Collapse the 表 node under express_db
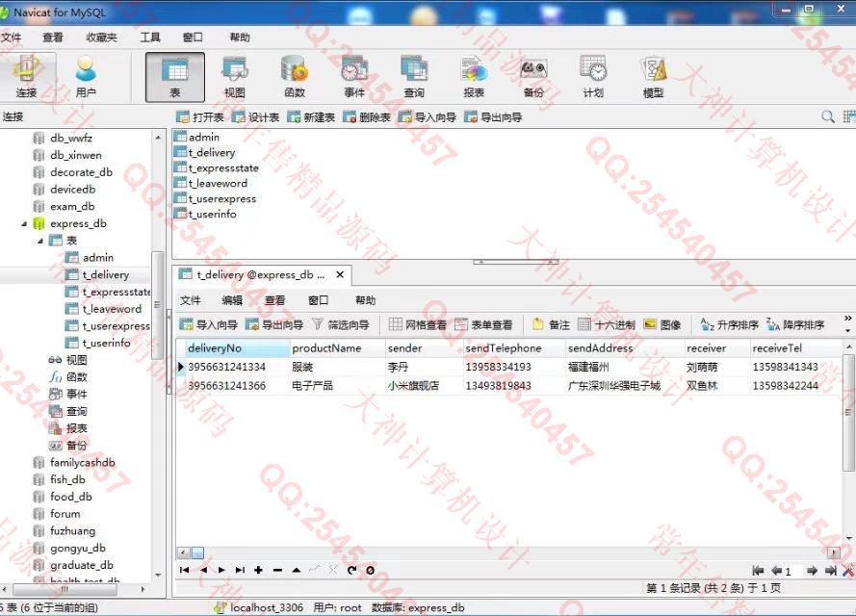Viewport: 856px width, 616px height. (40, 241)
